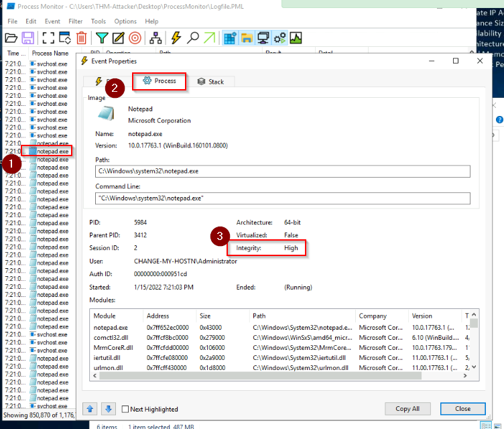The width and height of the screenshot is (504, 429).
Task: Click the Integrity value High
Action: [x=291, y=248]
